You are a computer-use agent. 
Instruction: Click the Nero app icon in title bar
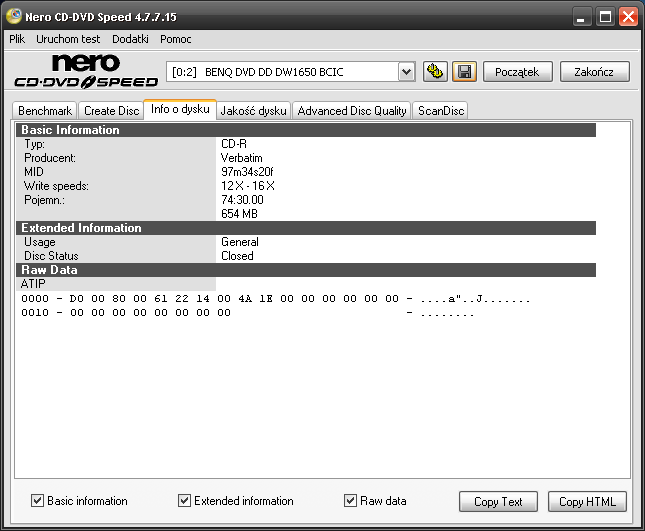click(x=14, y=16)
